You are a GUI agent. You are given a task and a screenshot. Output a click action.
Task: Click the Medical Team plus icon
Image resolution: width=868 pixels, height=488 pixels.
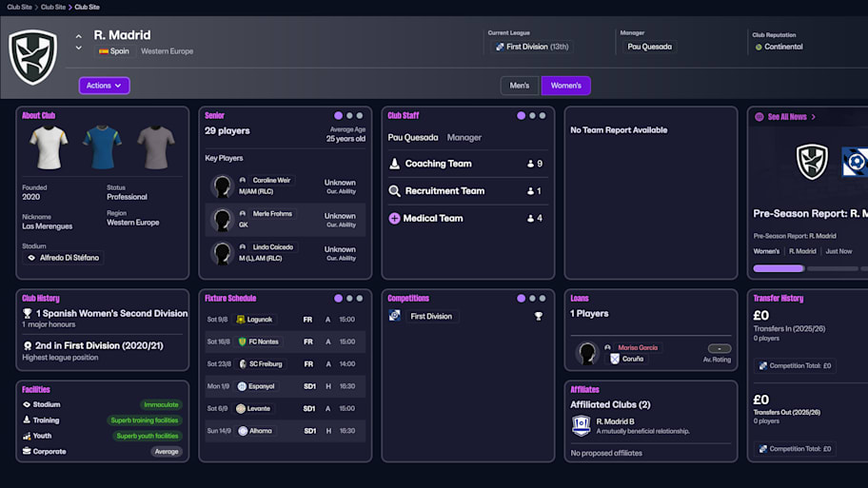pos(394,218)
